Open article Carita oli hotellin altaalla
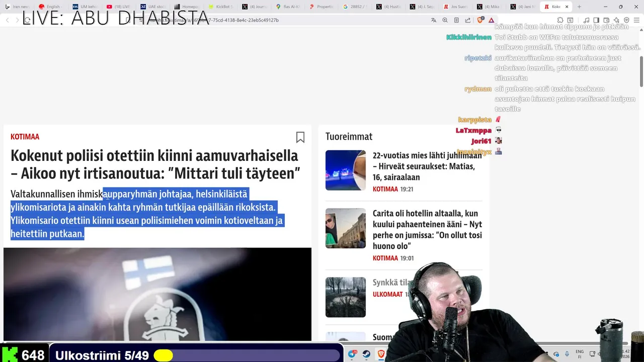Viewport: 644px width, 362px height. click(x=427, y=230)
